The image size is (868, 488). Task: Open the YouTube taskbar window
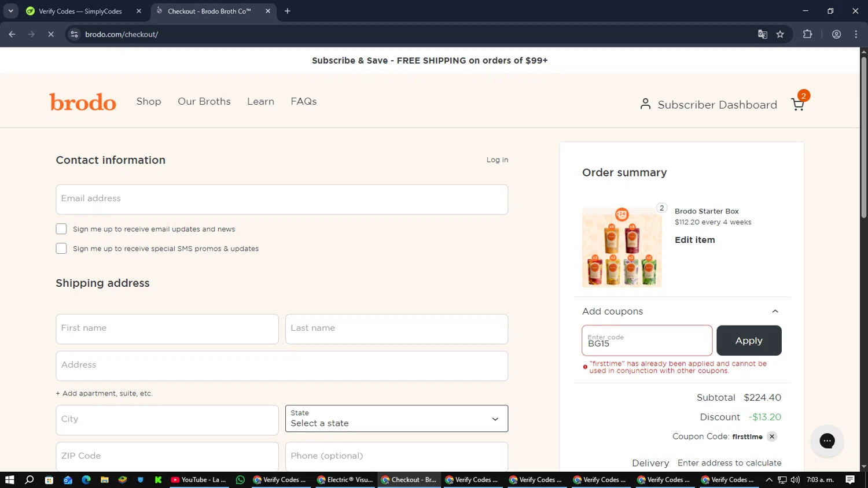tap(198, 480)
